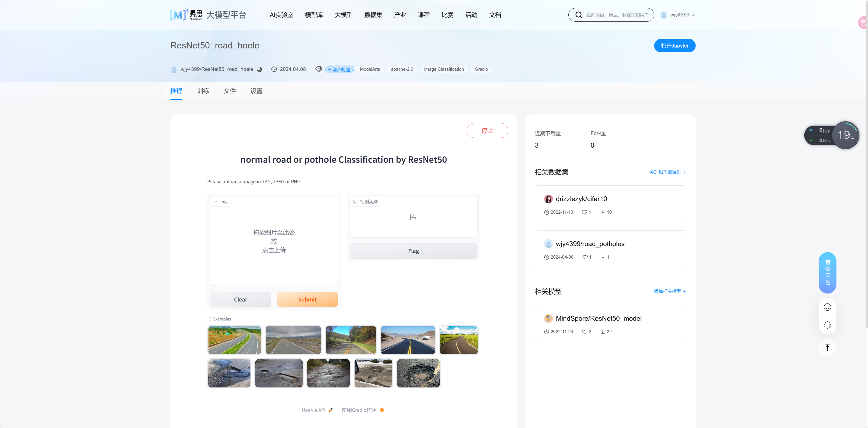The image size is (868, 428).
Task: Click the smiley feedback icon
Action: coord(827,307)
